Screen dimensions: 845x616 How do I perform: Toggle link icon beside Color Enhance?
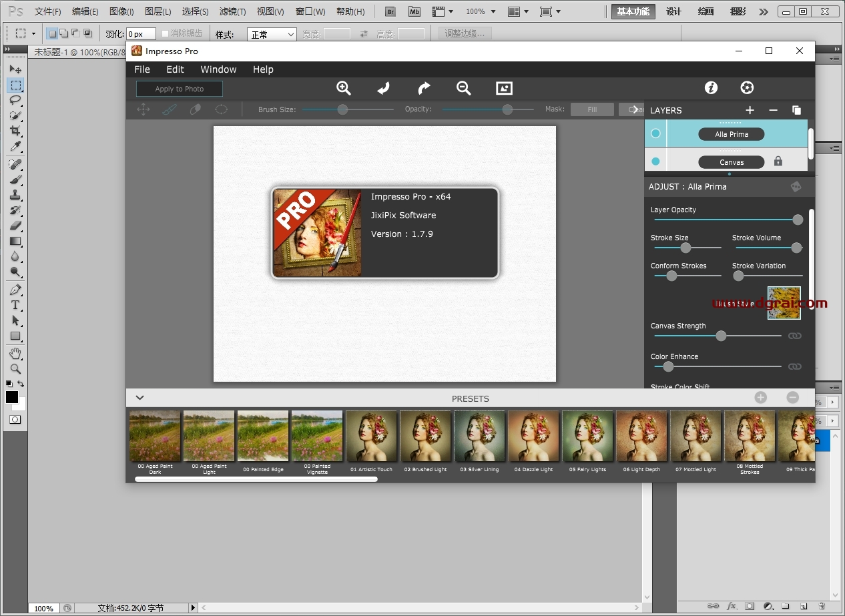pos(794,366)
